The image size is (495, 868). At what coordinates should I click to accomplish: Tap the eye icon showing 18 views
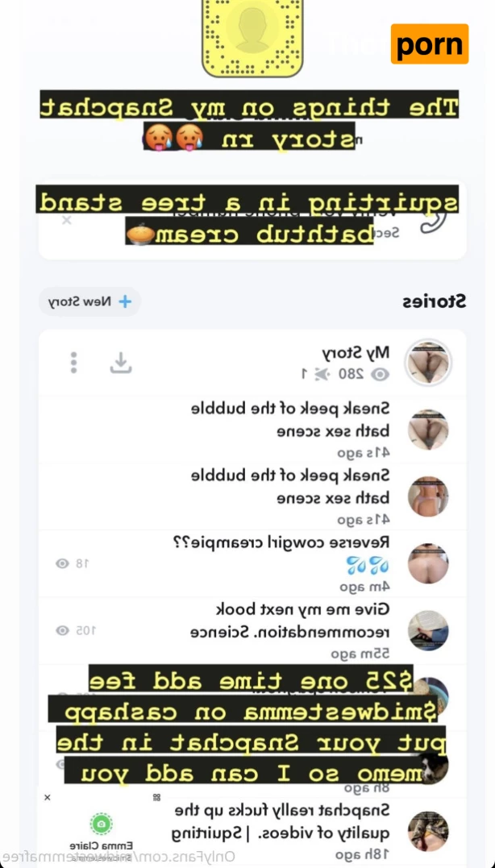click(63, 563)
